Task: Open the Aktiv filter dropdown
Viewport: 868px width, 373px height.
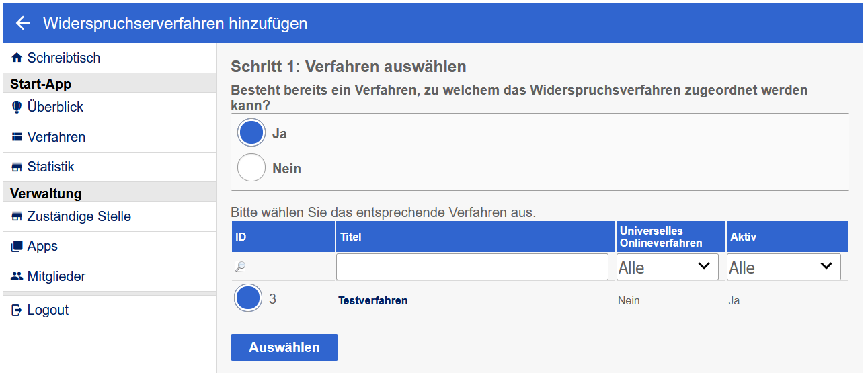Action: [x=783, y=267]
